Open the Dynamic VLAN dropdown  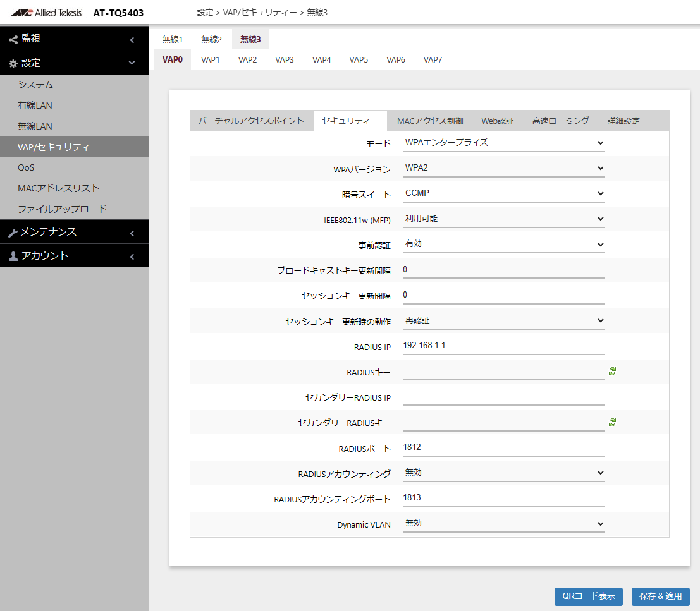coord(503,524)
